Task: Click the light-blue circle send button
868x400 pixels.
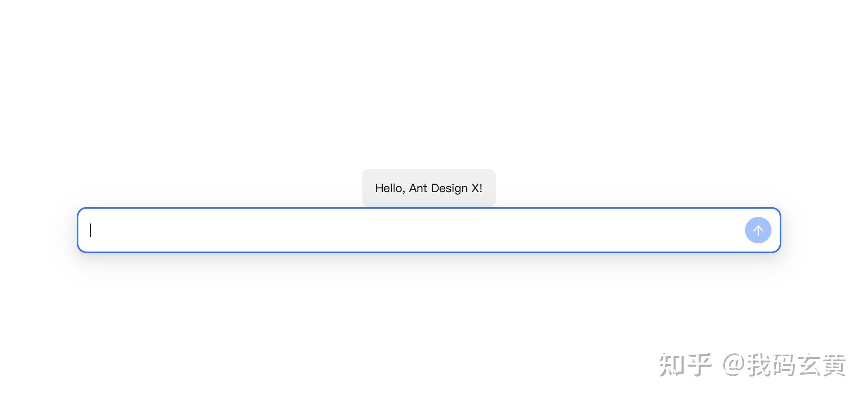Action: tap(758, 230)
